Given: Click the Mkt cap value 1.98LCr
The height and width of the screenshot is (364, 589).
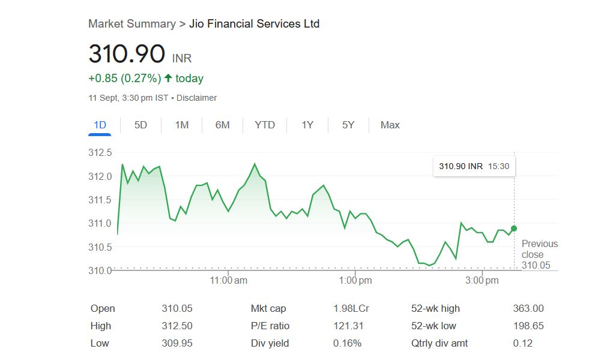Looking at the screenshot, I should click(x=351, y=309).
